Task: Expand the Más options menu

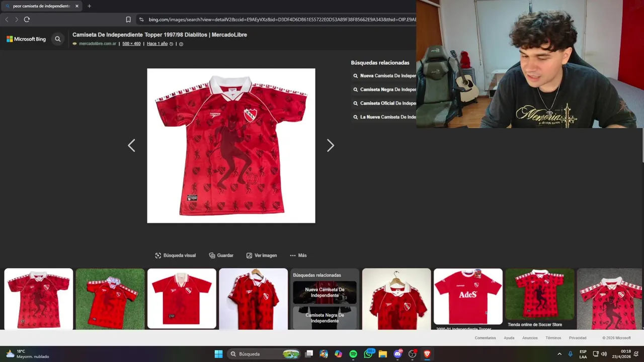Action: click(x=298, y=255)
